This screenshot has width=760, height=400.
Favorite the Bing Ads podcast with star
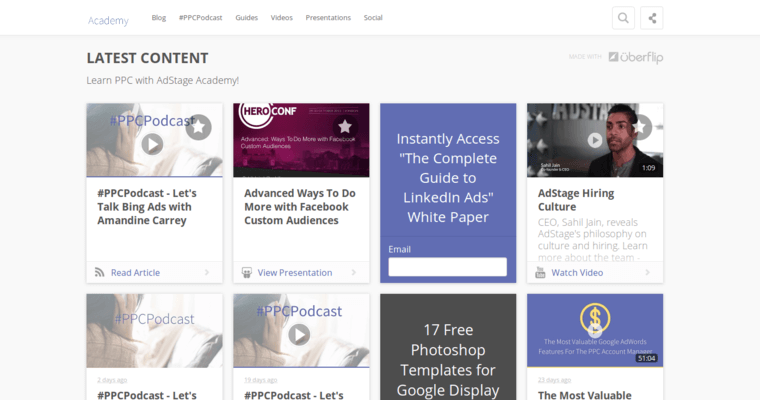(198, 127)
